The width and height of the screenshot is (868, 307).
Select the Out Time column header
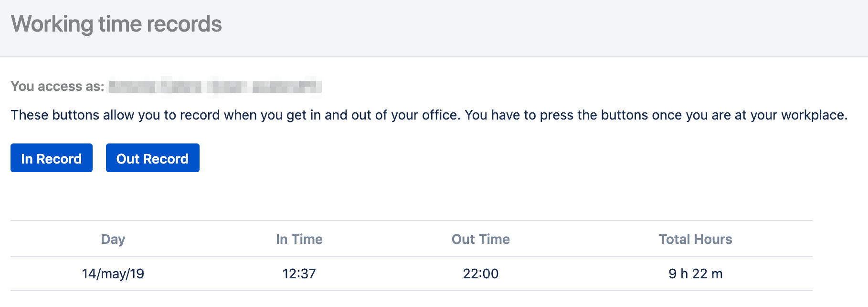(481, 239)
